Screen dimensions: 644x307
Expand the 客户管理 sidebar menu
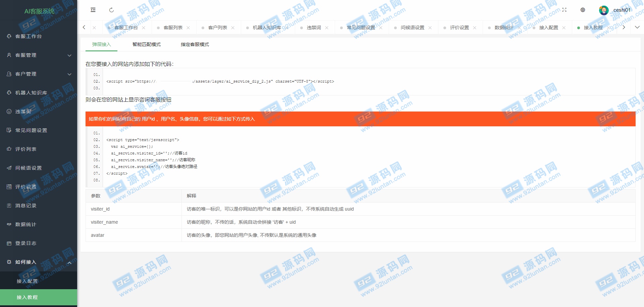[39, 74]
